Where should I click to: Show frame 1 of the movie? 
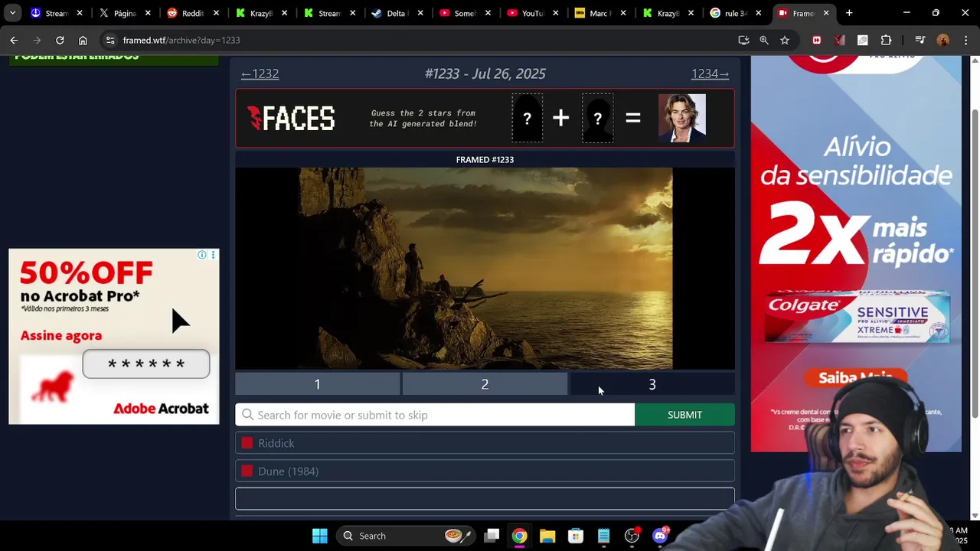pyautogui.click(x=317, y=384)
